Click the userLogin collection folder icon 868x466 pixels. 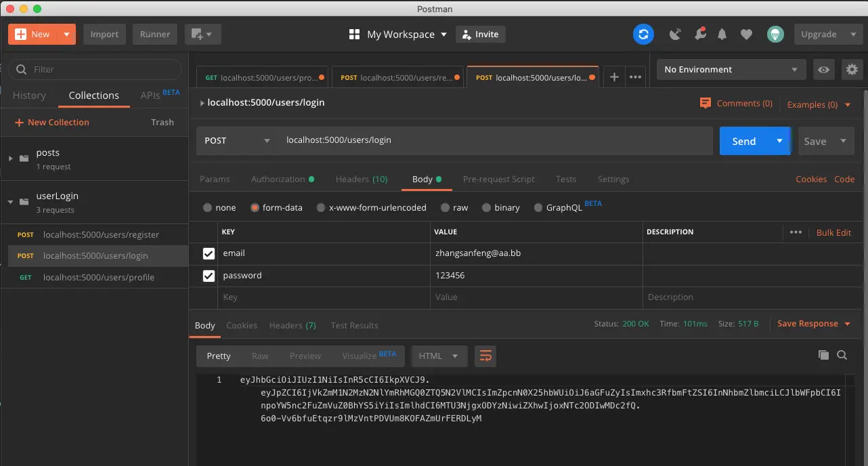24,202
